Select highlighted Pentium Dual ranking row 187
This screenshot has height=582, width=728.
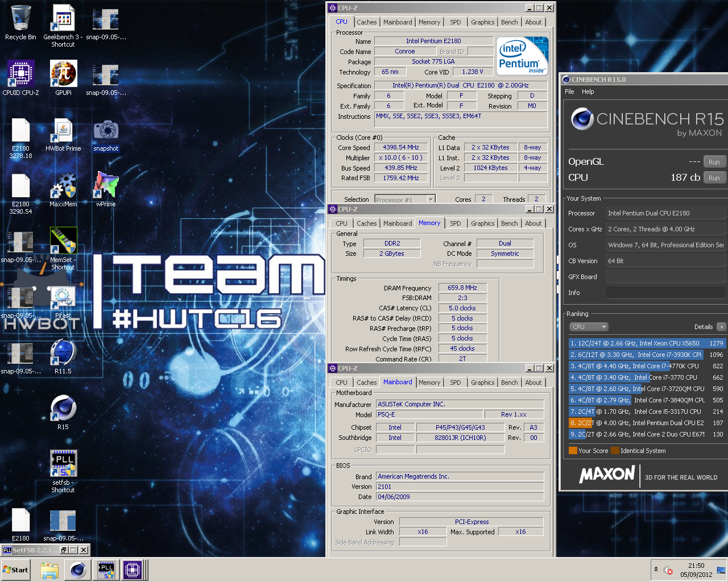647,423
